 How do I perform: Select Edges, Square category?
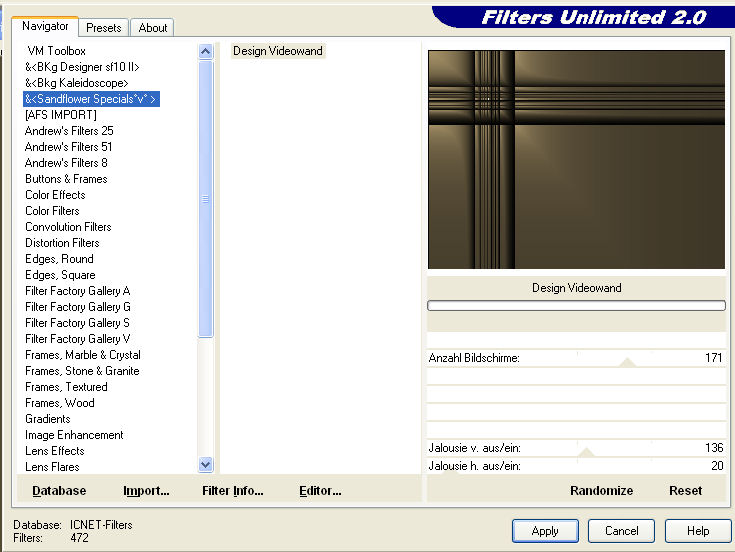pyautogui.click(x=60, y=275)
